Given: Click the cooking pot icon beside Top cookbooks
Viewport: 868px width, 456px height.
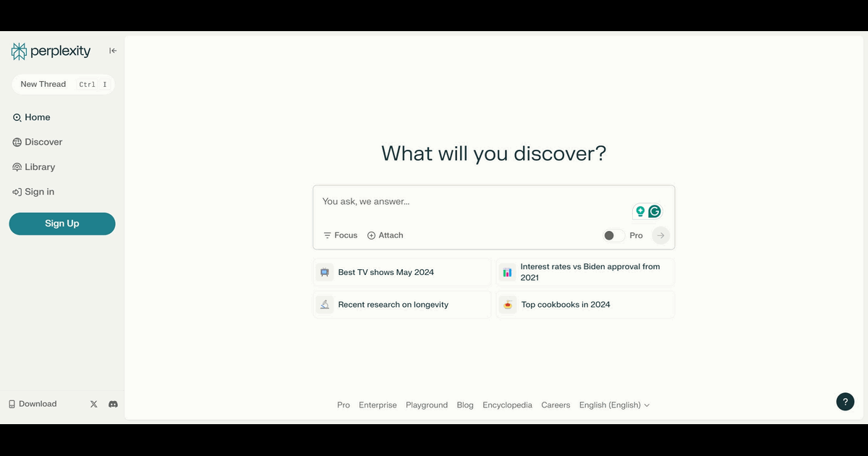Looking at the screenshot, I should tap(507, 305).
